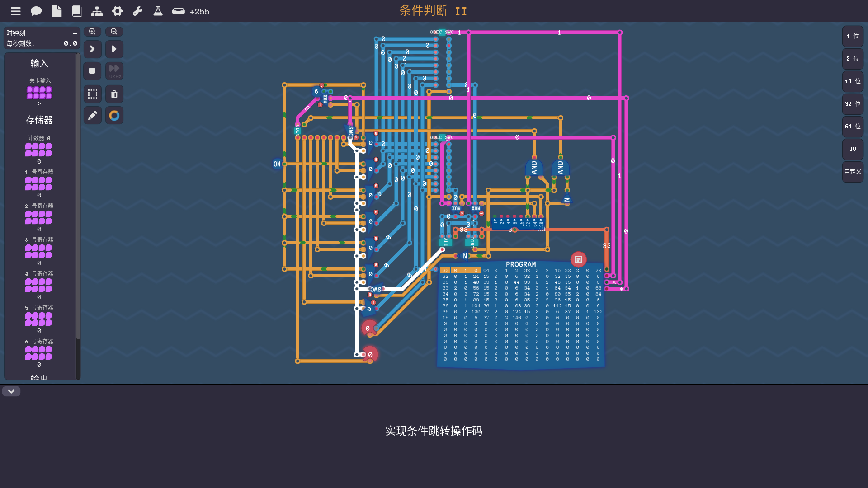Select the pencil edit tool
The image size is (868, 488).
coord(93,116)
